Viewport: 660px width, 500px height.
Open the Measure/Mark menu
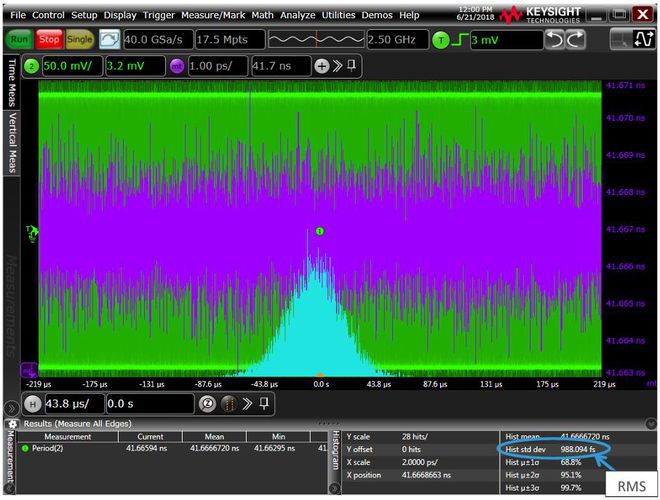[213, 15]
